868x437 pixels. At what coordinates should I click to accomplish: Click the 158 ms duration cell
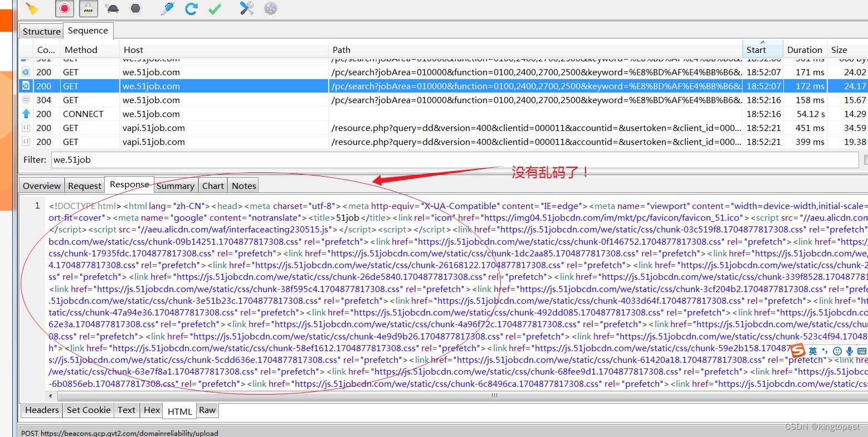811,100
